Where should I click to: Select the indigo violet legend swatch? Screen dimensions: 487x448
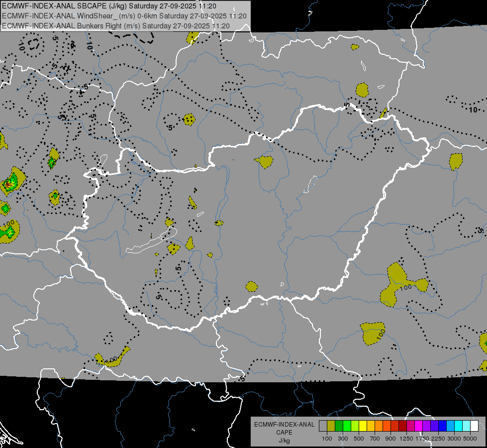pos(434,426)
